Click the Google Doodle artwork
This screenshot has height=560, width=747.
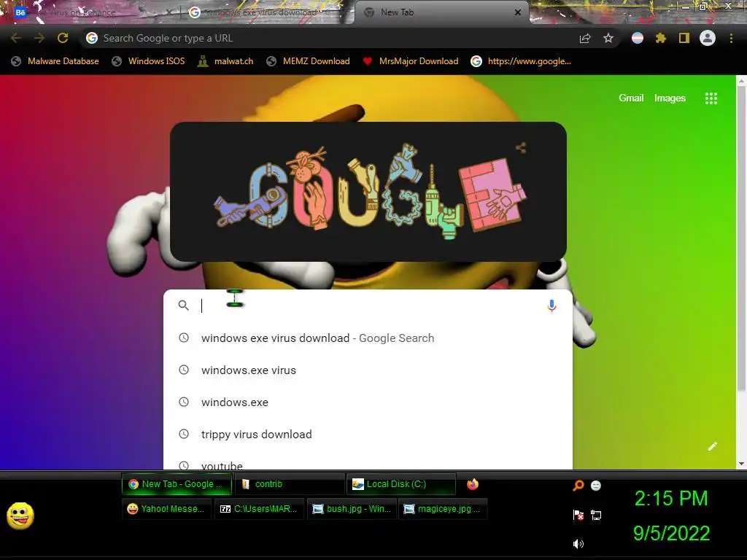(369, 192)
